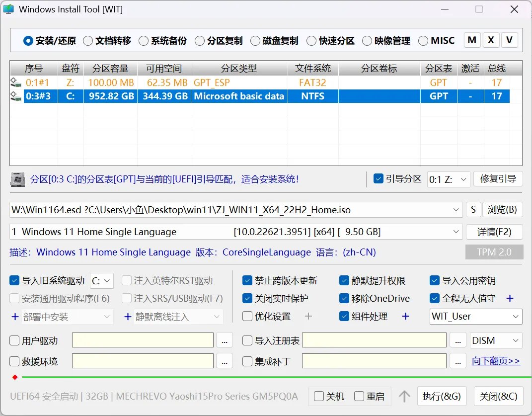Enable the 救援环境 checkbox
Screen dimensions: 532x416
(x=14, y=361)
